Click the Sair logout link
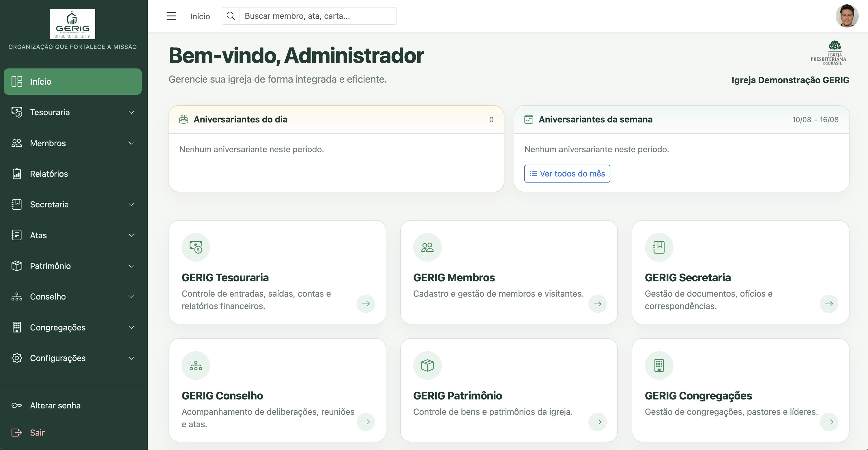The height and width of the screenshot is (450, 868). pos(37,432)
